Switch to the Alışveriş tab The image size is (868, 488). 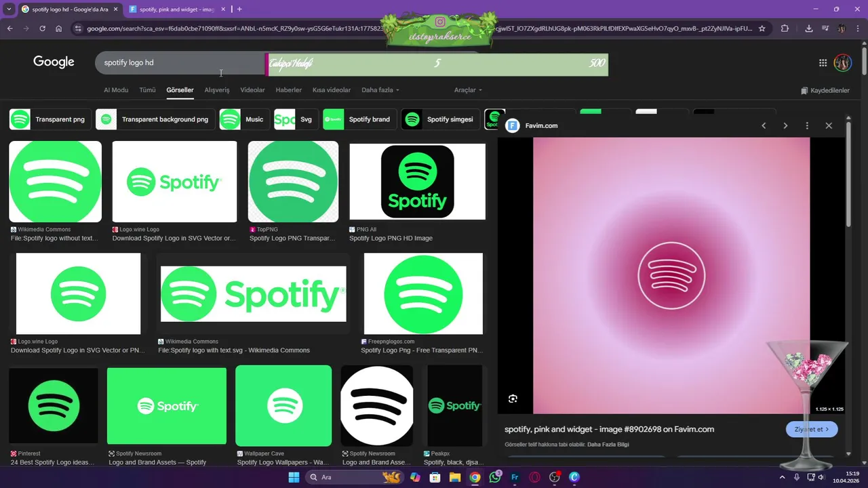[217, 89]
